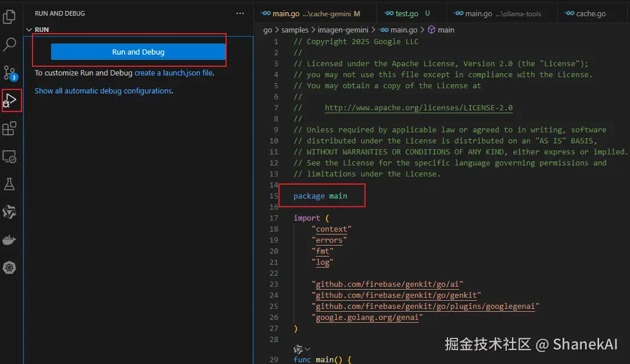
Task: Click "func main()" on line 29
Action: [x=318, y=359]
